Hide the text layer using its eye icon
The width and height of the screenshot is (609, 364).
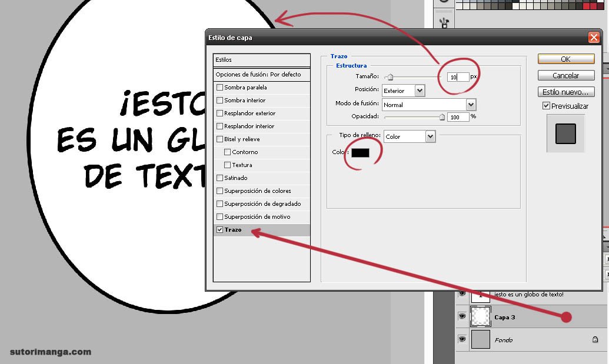pyautogui.click(x=462, y=293)
